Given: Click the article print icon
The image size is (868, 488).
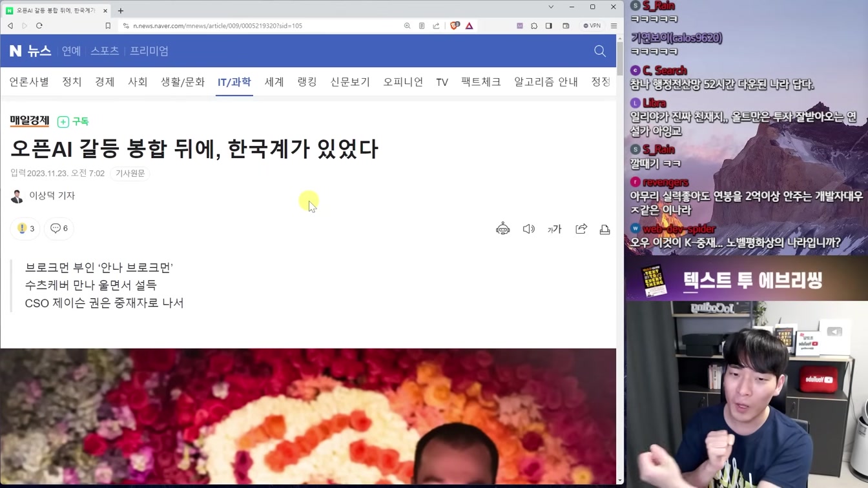Looking at the screenshot, I should [x=605, y=229].
